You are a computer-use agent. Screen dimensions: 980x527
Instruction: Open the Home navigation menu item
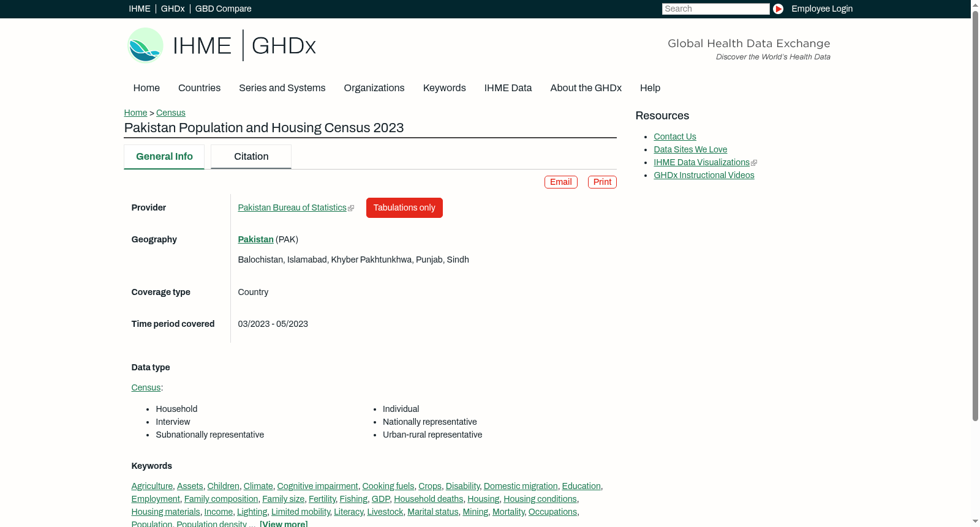tap(146, 88)
